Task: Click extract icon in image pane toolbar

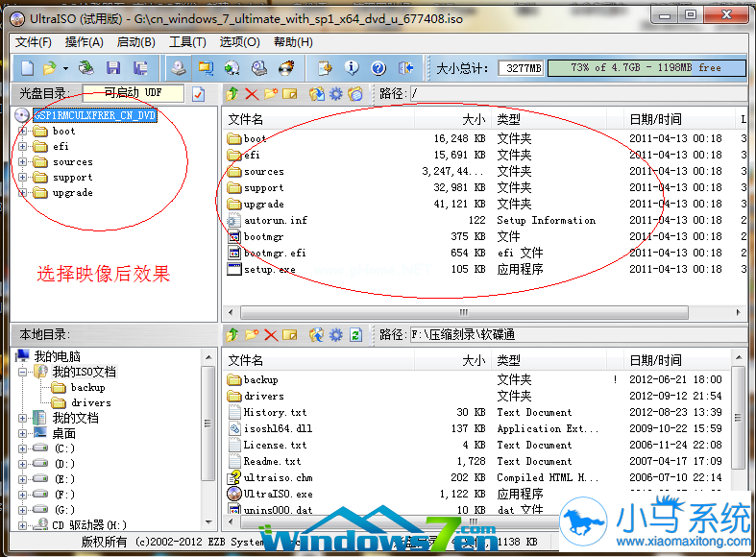Action: (x=317, y=93)
